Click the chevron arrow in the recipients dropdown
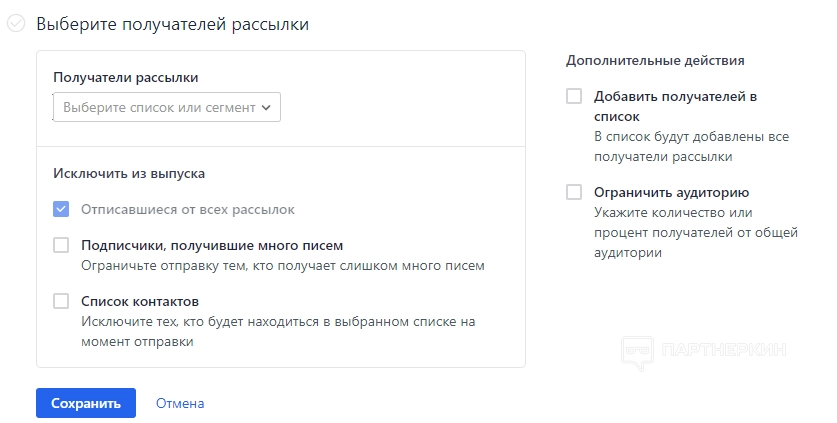Viewport: 837px width, 423px height. click(x=266, y=107)
